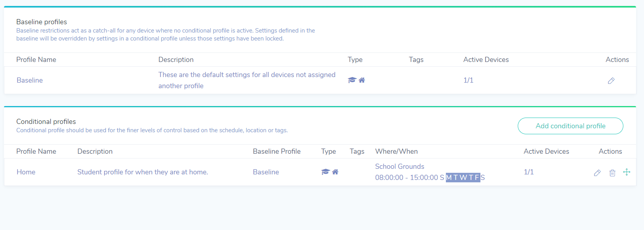The height and width of the screenshot is (230, 644).
Task: Click the School Grounds location text
Action: [399, 166]
